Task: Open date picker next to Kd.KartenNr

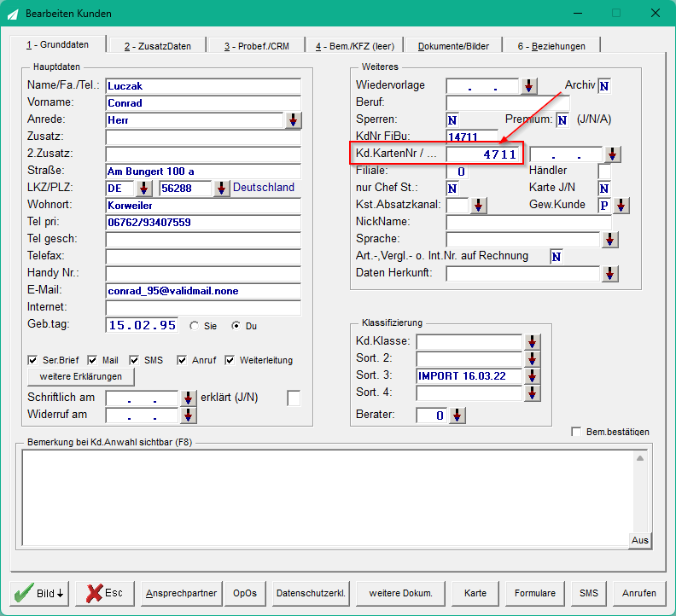Action: click(612, 154)
